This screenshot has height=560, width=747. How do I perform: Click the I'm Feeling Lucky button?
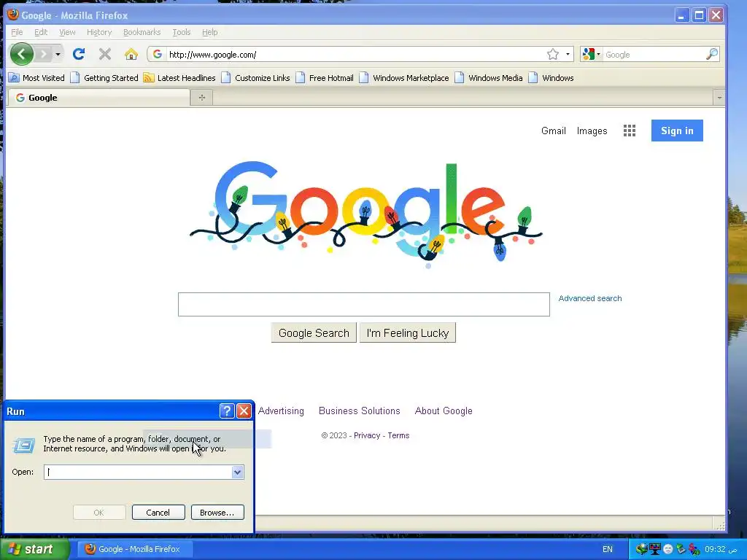click(x=407, y=332)
